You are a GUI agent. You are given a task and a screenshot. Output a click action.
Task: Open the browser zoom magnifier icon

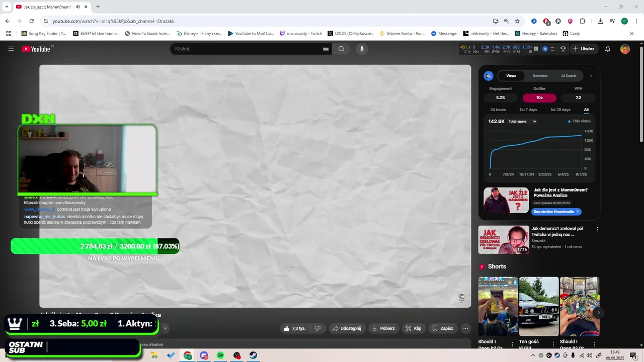point(506,21)
